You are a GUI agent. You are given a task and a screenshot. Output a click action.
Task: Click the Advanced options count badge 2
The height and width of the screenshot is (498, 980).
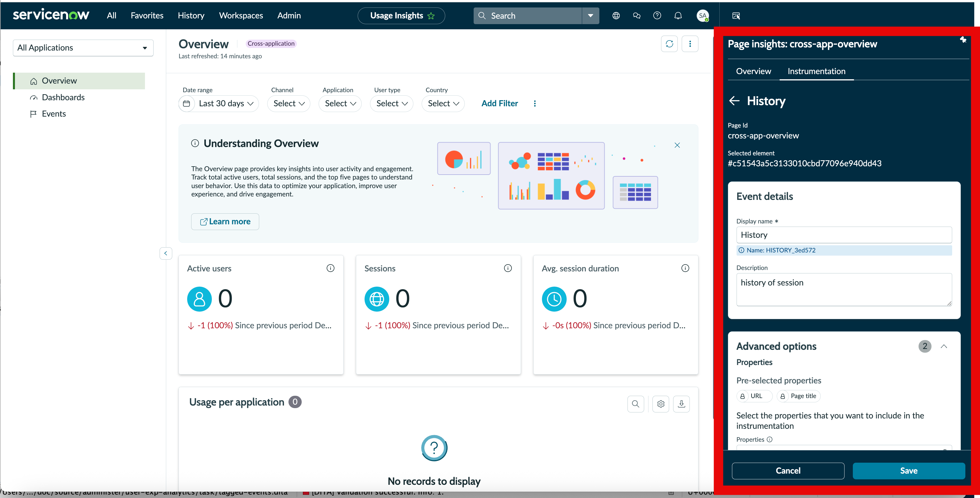(x=925, y=346)
